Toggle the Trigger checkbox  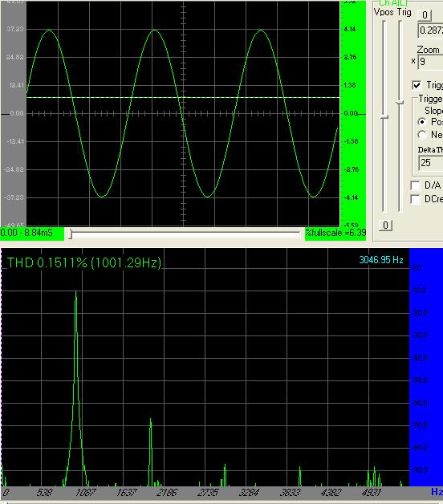(x=417, y=85)
